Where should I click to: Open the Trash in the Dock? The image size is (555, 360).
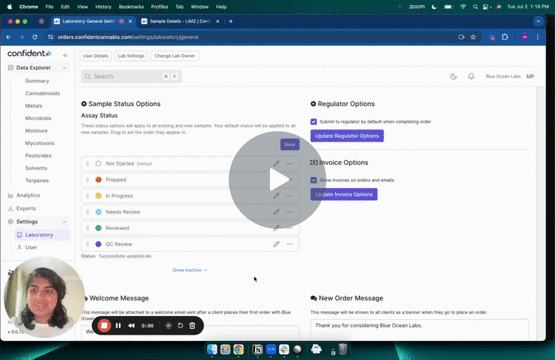pyautogui.click(x=343, y=350)
